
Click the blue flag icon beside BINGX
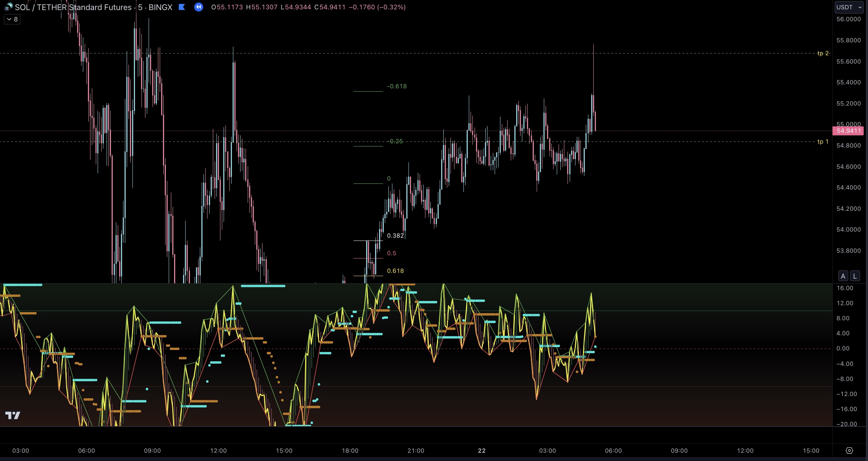pyautogui.click(x=182, y=7)
